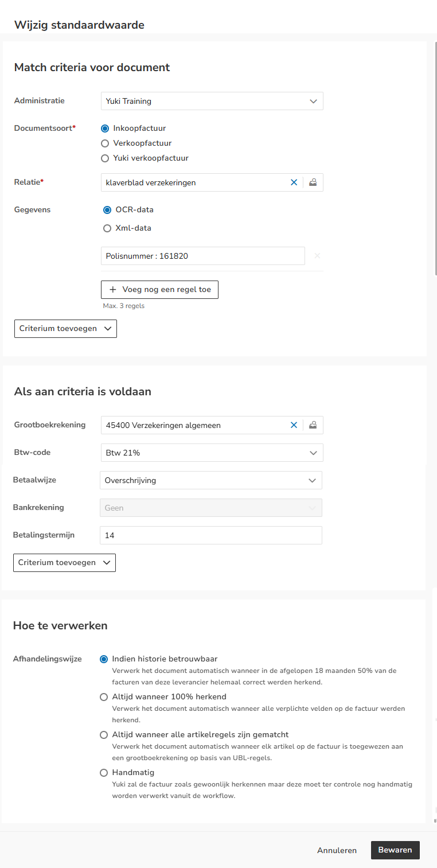Select the Yuki verkoopfactuur option

[105, 158]
